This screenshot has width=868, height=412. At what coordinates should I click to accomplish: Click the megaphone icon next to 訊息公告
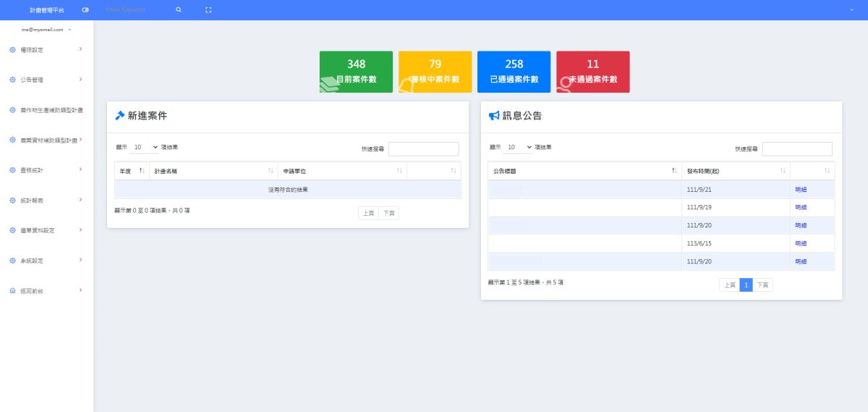tap(494, 116)
